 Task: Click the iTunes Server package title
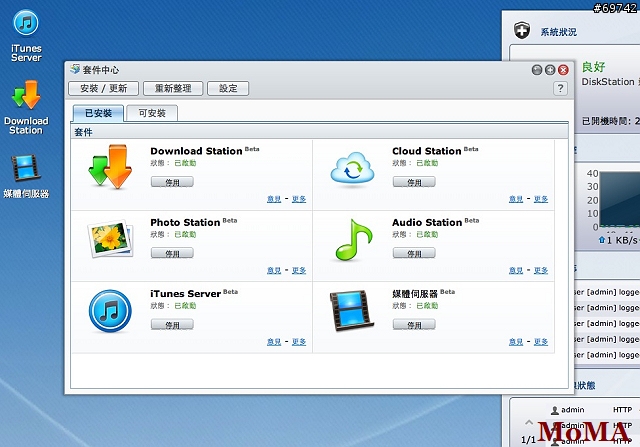pos(186,294)
